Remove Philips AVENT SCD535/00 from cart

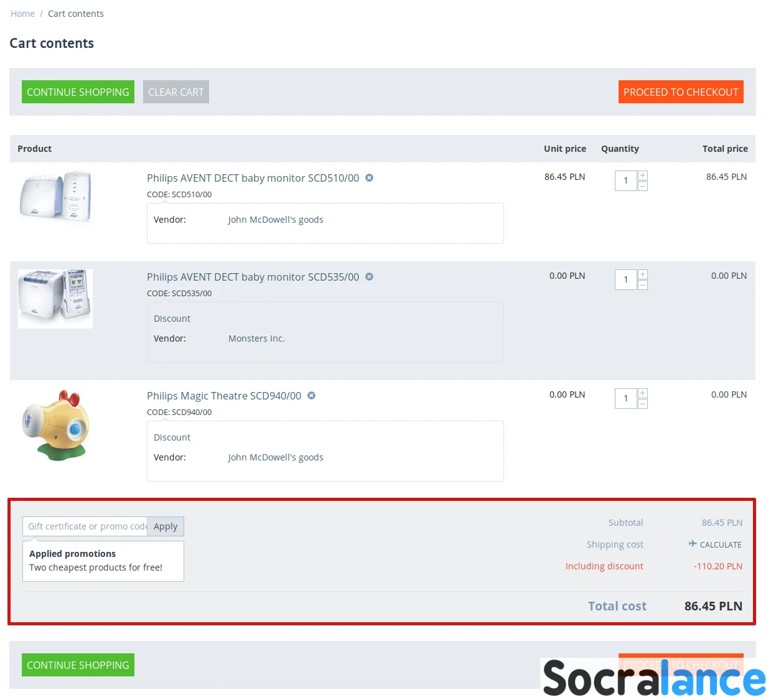(x=369, y=277)
